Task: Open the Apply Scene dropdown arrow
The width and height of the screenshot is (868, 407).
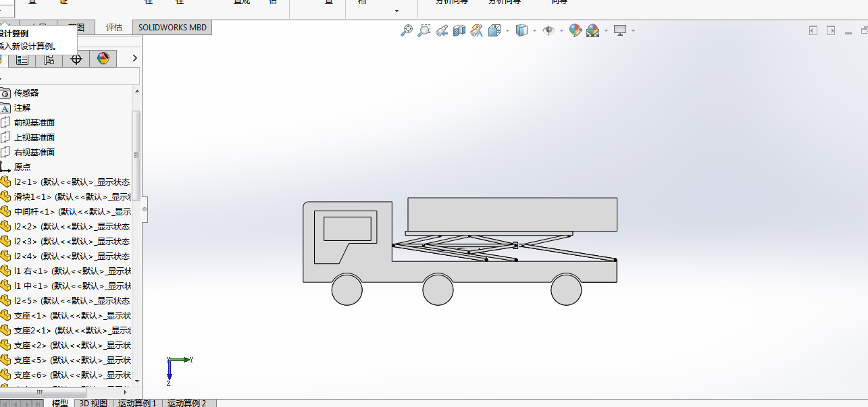Action: [x=606, y=30]
